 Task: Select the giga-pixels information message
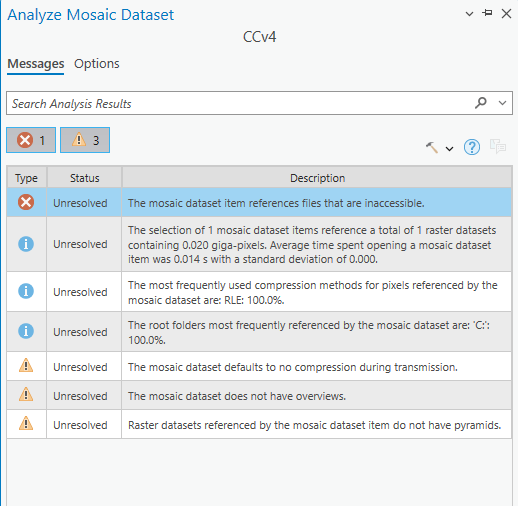[259, 244]
